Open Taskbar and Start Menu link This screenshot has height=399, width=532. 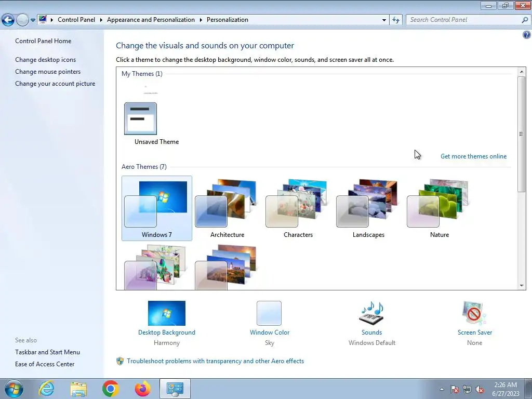coord(47,352)
